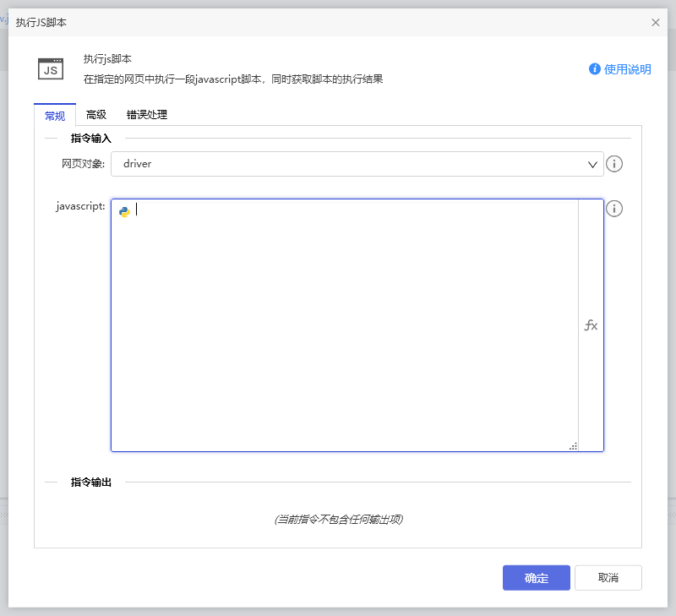Confirm with the 确定 button
Image resolution: width=676 pixels, height=616 pixels.
[x=536, y=578]
